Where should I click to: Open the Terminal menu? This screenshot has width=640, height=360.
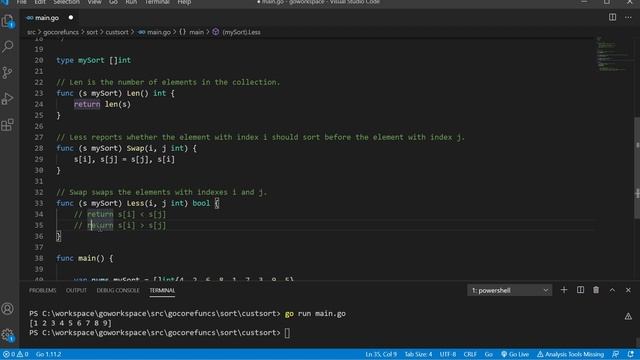tap(157, 2)
